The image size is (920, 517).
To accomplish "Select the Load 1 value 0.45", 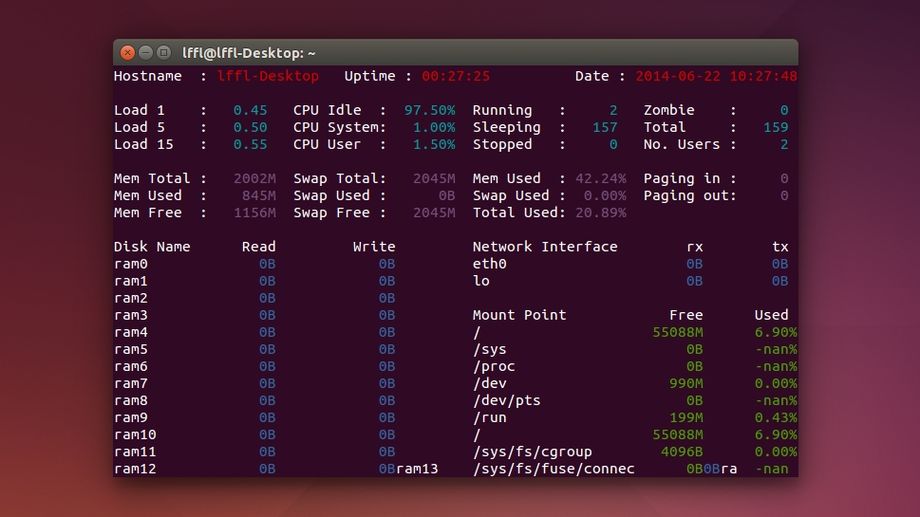I will tap(250, 110).
